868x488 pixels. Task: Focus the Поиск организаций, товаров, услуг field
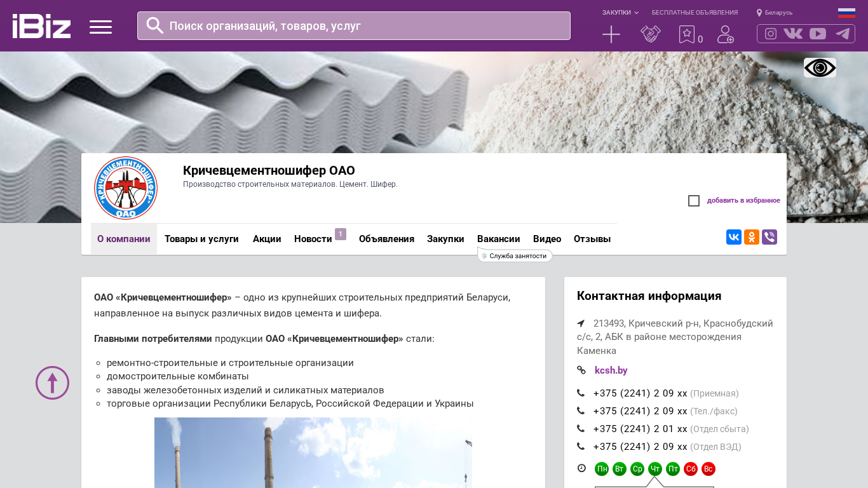354,25
